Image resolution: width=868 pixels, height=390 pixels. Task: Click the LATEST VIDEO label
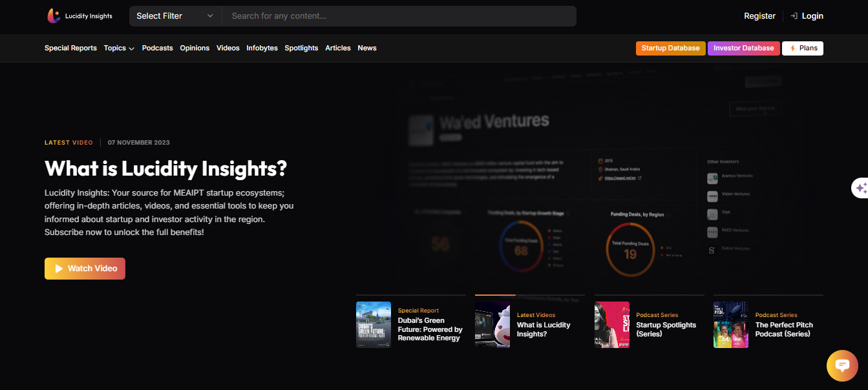pyautogui.click(x=69, y=143)
